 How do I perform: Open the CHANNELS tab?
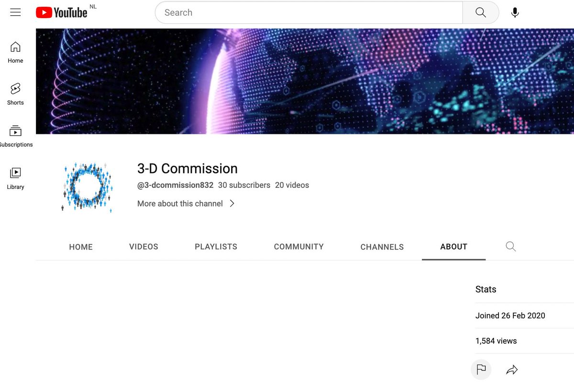tap(382, 247)
